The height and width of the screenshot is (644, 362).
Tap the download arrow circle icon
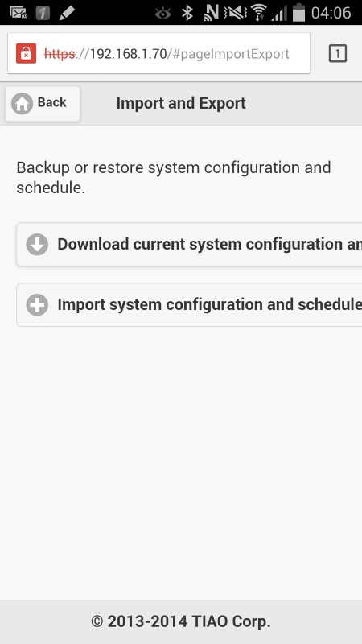click(37, 245)
